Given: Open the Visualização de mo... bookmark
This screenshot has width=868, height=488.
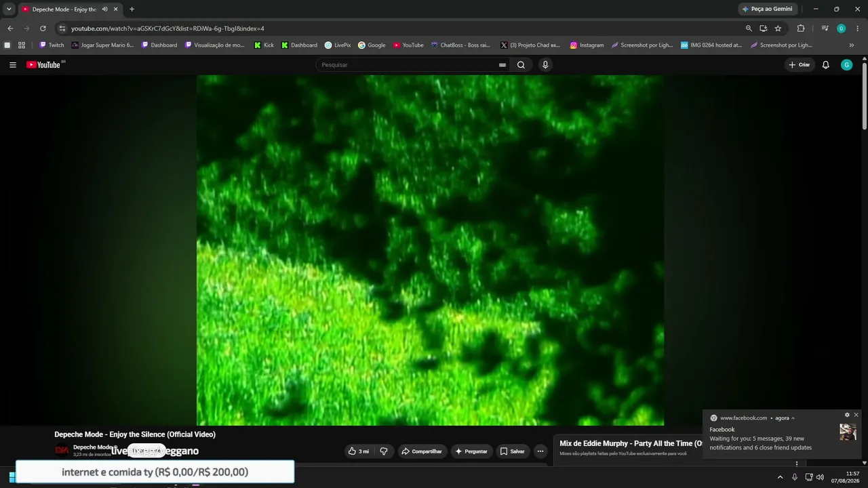Looking at the screenshot, I should tap(214, 45).
